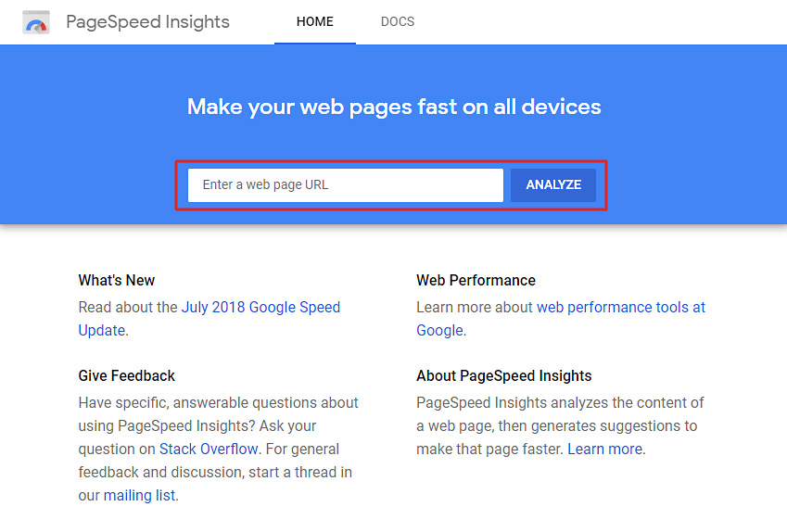Click the Give Feedback heading
Viewport: 787px width, 532px height.
coord(126,375)
